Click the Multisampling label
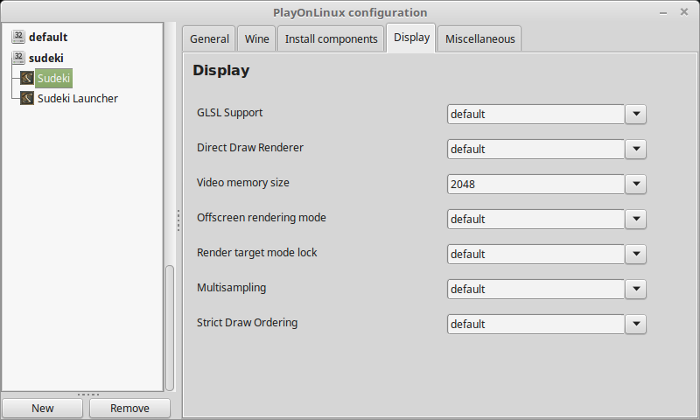The image size is (700, 420). click(232, 287)
